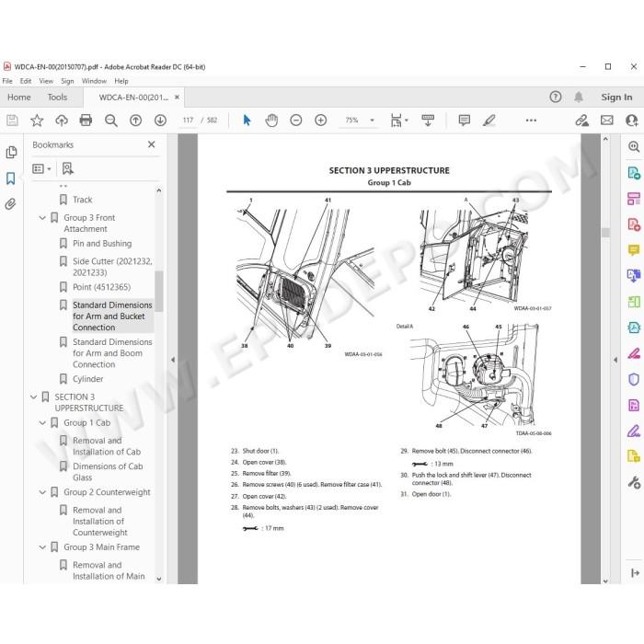644x644 pixels.
Task: Click the page number input field
Action: pyautogui.click(x=188, y=121)
